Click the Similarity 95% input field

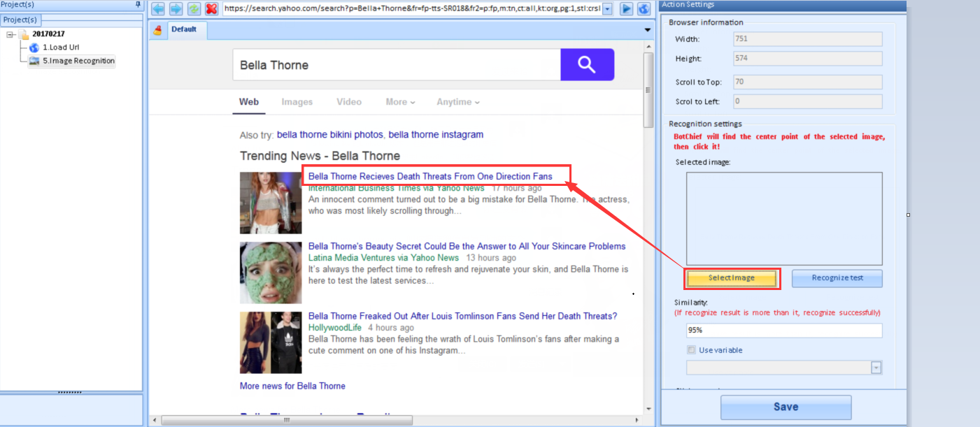click(x=784, y=331)
